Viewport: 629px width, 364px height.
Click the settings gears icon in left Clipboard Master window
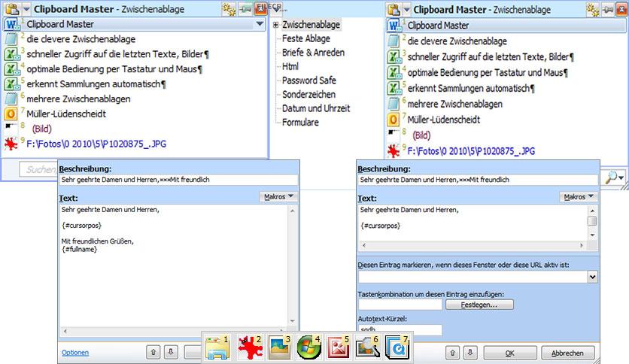[229, 9]
